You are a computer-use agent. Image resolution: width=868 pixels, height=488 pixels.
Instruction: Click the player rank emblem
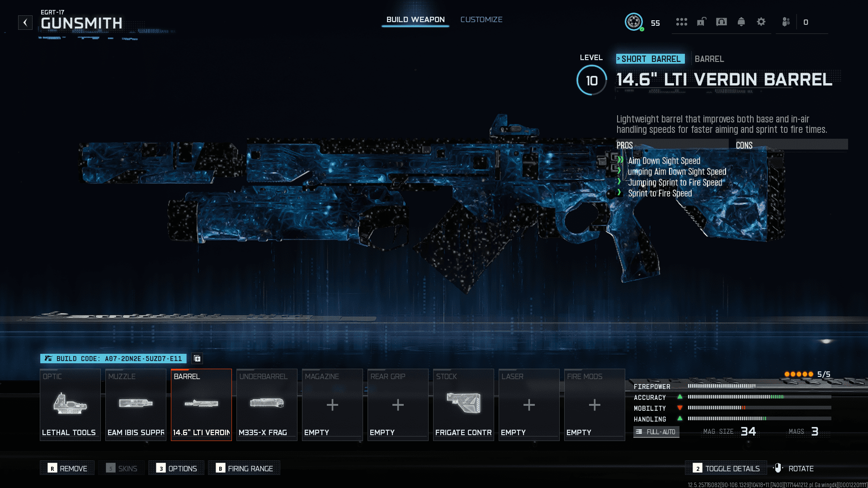tap(633, 22)
